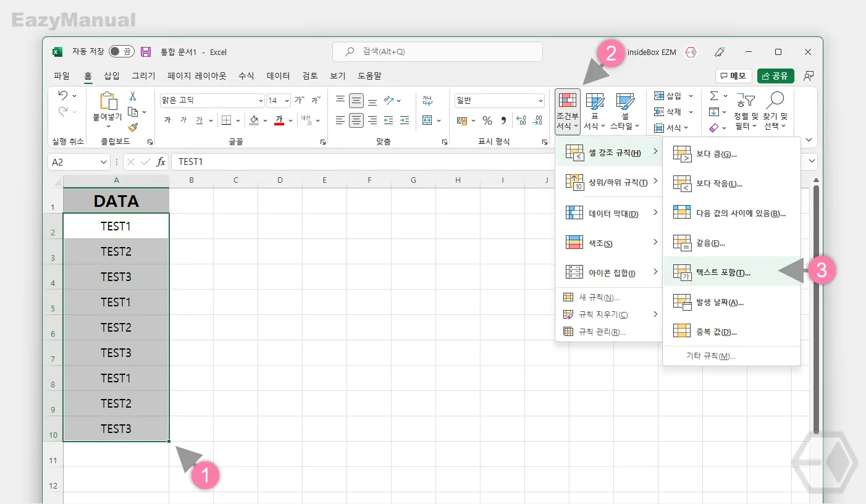The image size is (866, 504).
Task: Toggle the bold 가 formatting button
Action: click(167, 120)
